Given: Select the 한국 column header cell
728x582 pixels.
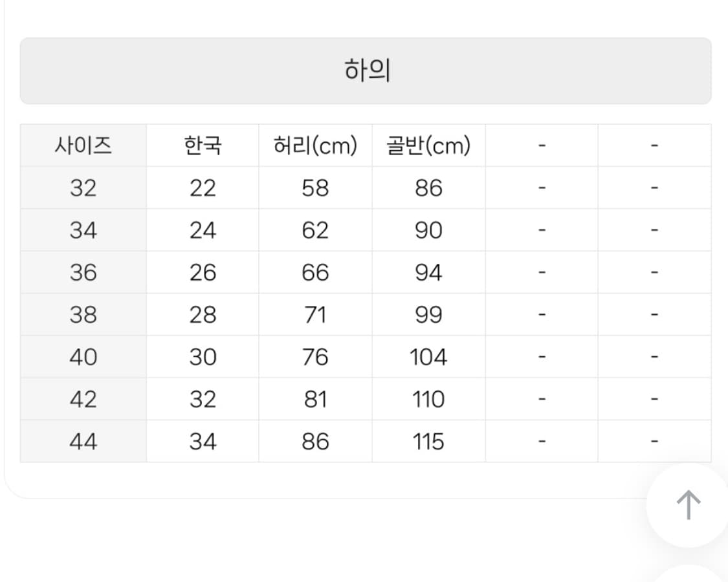Looking at the screenshot, I should click(x=203, y=145).
